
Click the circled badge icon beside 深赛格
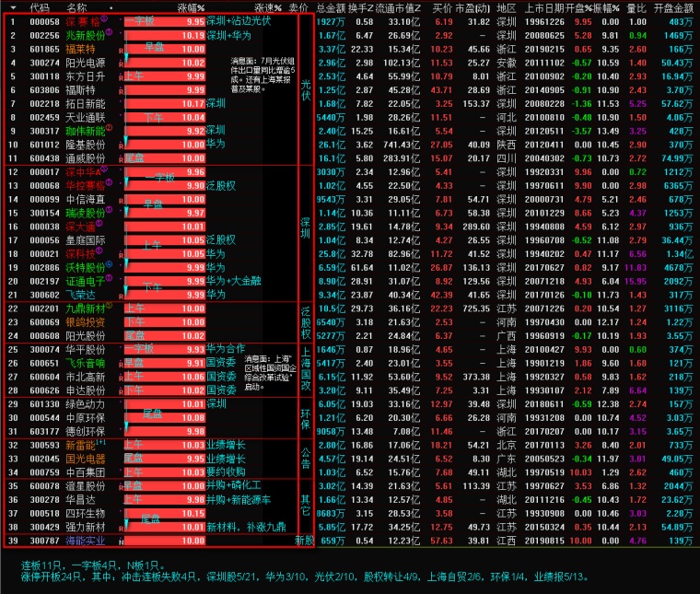pos(103,17)
